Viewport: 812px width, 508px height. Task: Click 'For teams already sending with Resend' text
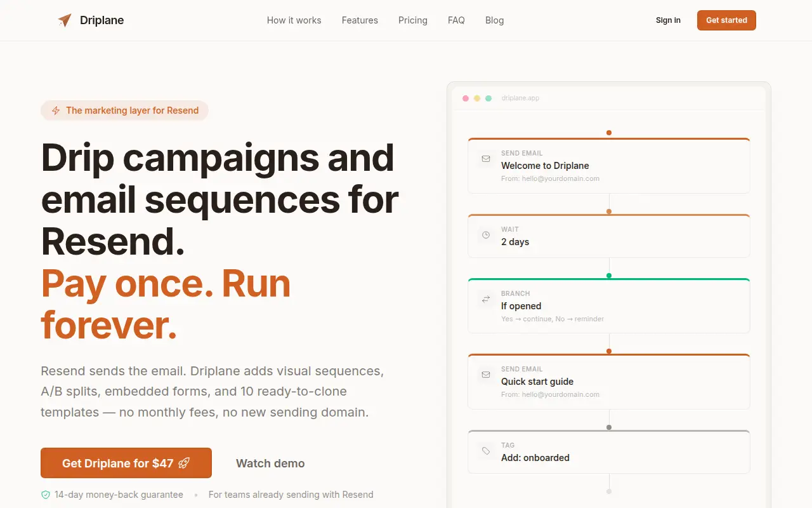coord(291,495)
